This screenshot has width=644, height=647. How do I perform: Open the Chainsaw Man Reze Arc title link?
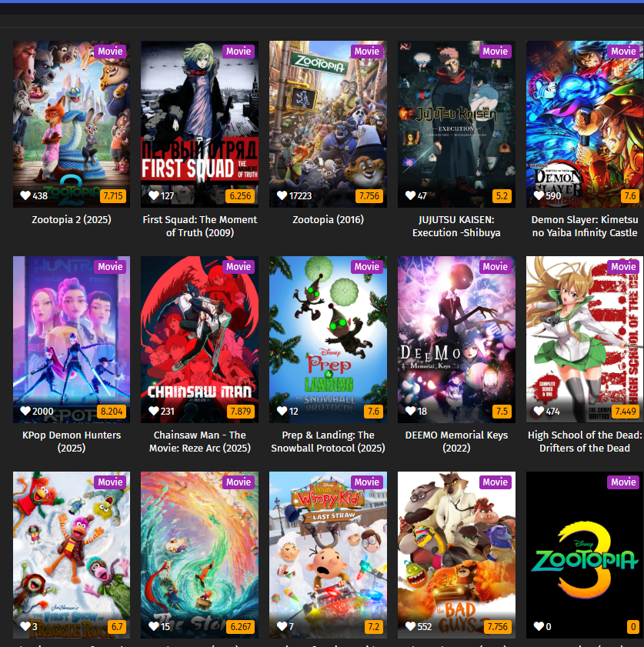coord(200,442)
